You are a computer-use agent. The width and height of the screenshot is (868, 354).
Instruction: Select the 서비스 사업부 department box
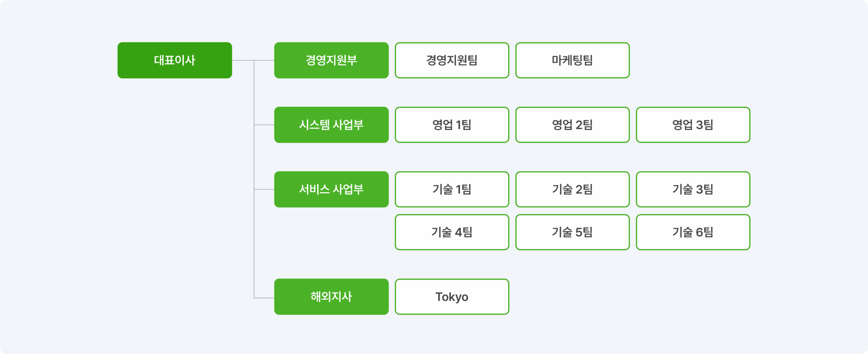pyautogui.click(x=331, y=189)
